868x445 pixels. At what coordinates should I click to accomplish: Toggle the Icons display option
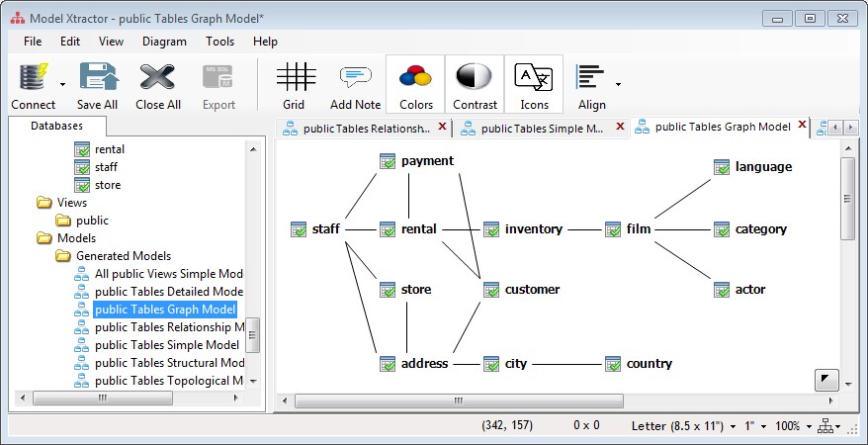coord(534,77)
